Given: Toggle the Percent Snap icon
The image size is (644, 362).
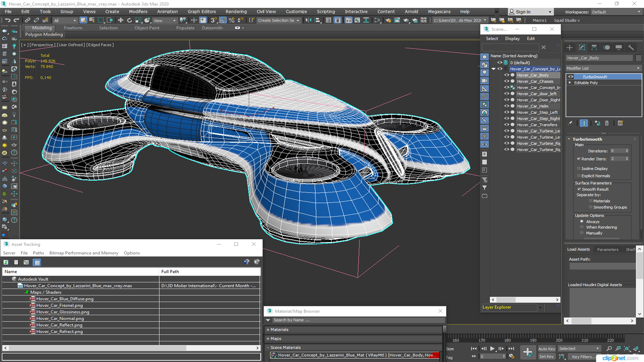Looking at the screenshot, I should tap(231, 20).
